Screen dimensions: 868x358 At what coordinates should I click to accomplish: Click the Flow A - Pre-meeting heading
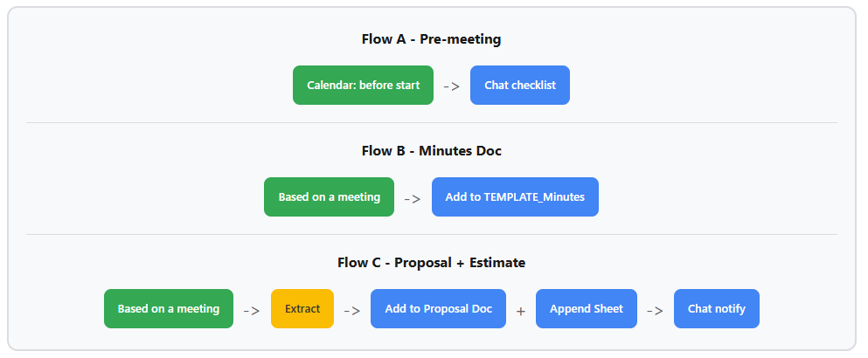(x=431, y=39)
